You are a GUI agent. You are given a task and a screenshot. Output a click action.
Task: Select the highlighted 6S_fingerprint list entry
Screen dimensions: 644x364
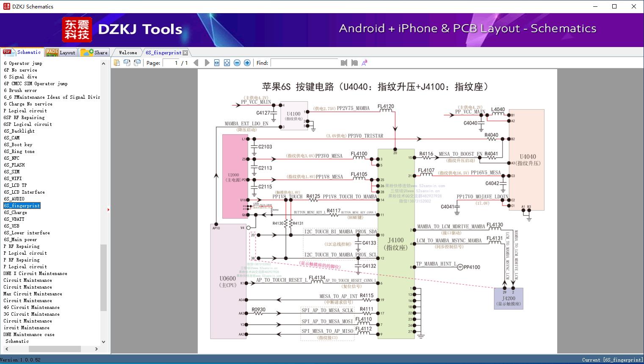coord(22,206)
